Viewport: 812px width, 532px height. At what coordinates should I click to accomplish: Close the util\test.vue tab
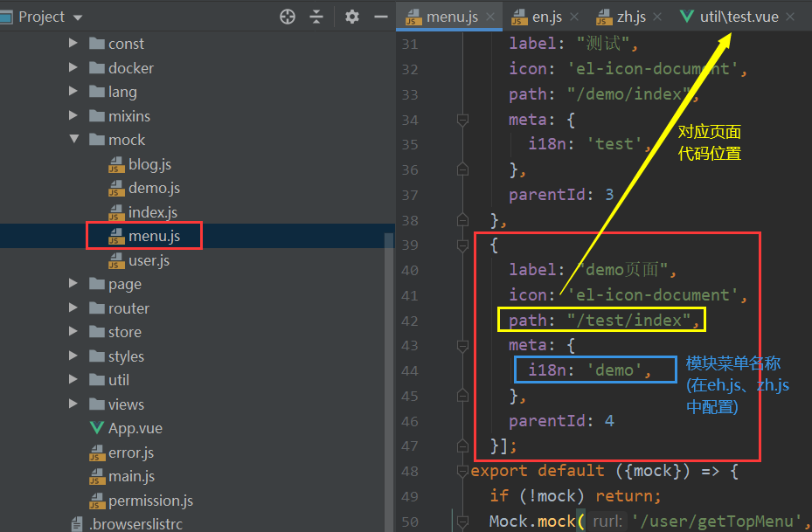[x=789, y=15]
